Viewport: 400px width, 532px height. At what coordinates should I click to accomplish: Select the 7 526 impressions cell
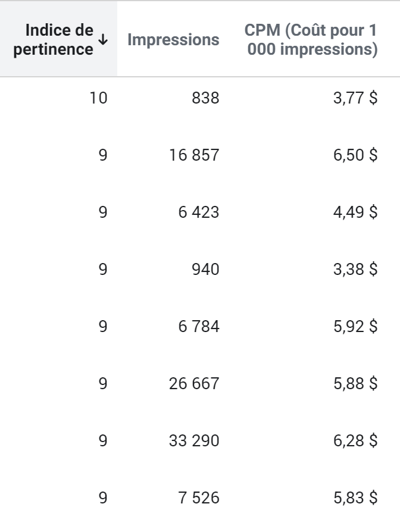click(x=199, y=498)
